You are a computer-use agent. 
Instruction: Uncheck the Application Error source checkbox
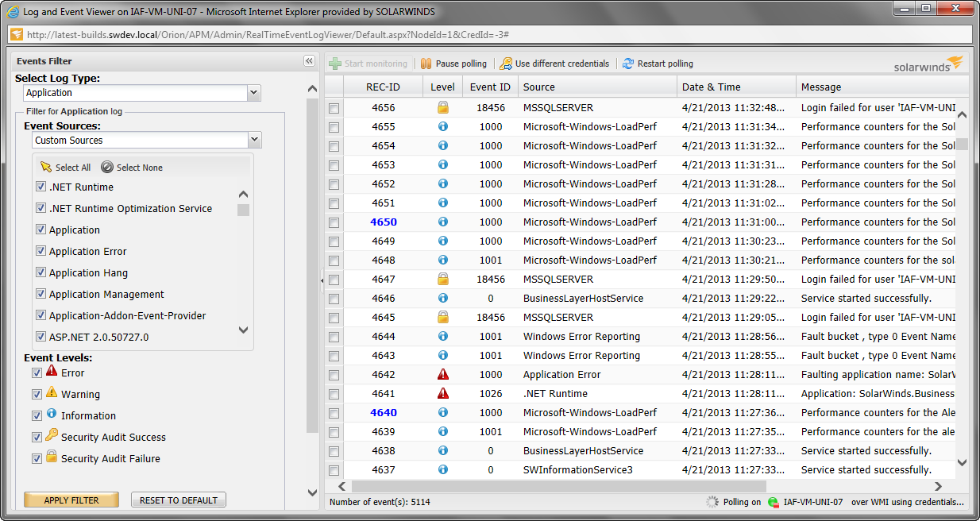coord(41,251)
